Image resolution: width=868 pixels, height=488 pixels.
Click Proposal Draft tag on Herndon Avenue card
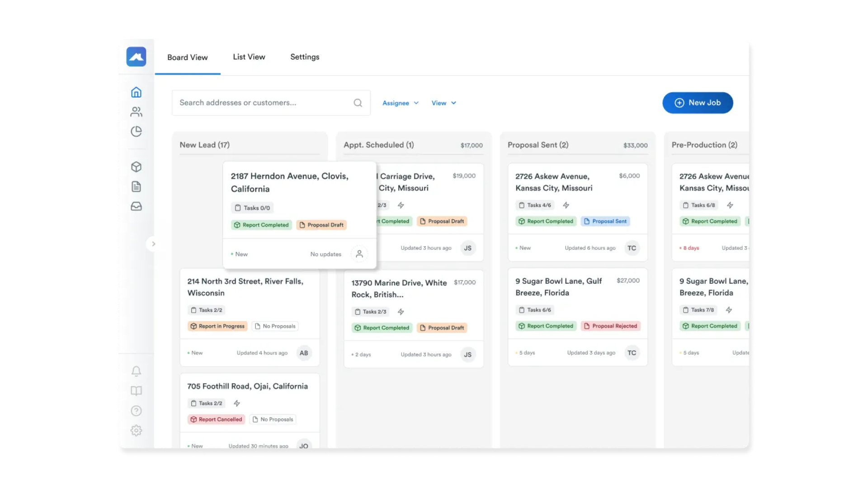(x=321, y=225)
